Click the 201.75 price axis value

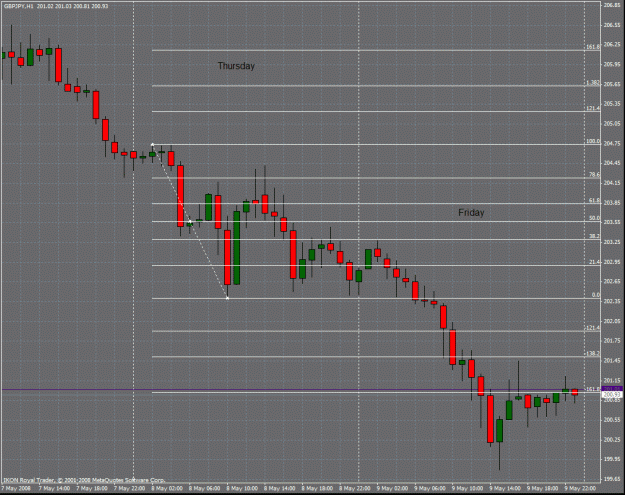pos(612,341)
